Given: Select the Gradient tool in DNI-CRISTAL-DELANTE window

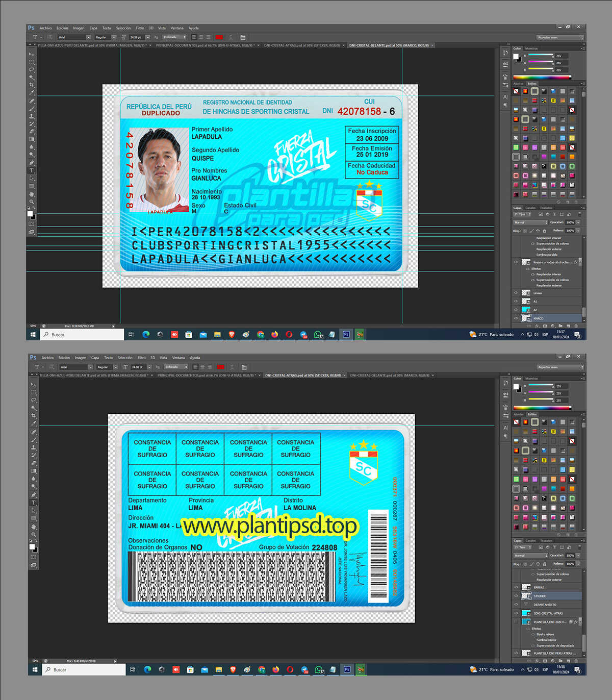Looking at the screenshot, I should pyautogui.click(x=32, y=139).
